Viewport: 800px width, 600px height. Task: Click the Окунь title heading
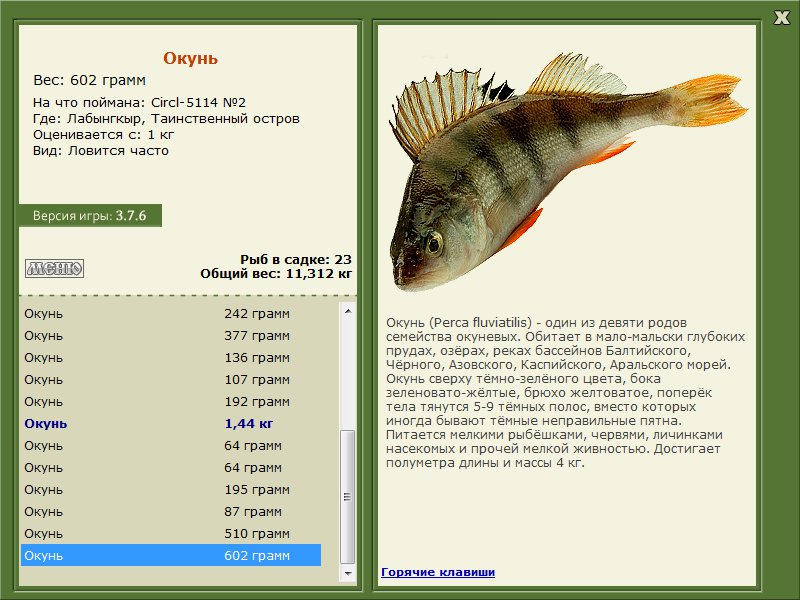(190, 58)
